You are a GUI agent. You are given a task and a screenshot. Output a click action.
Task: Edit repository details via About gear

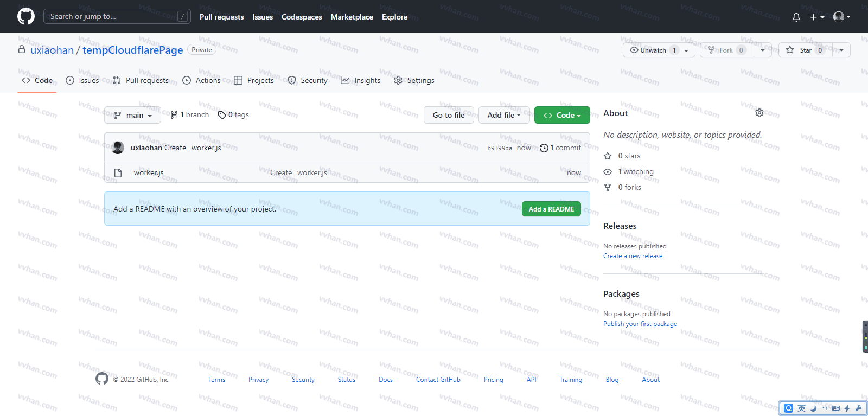pyautogui.click(x=759, y=113)
